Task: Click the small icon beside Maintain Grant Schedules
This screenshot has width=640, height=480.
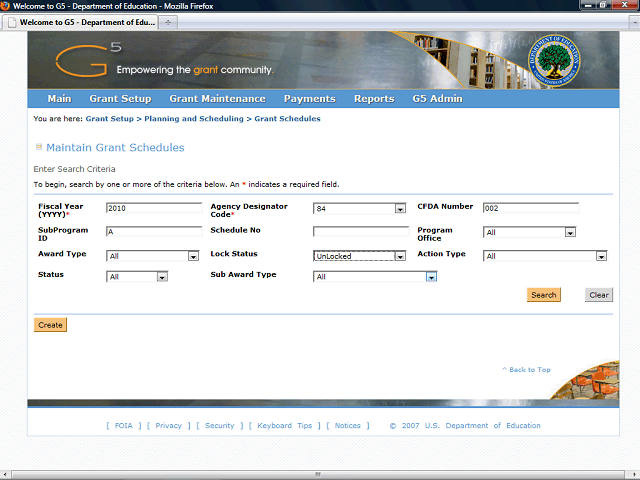Action: click(39, 147)
